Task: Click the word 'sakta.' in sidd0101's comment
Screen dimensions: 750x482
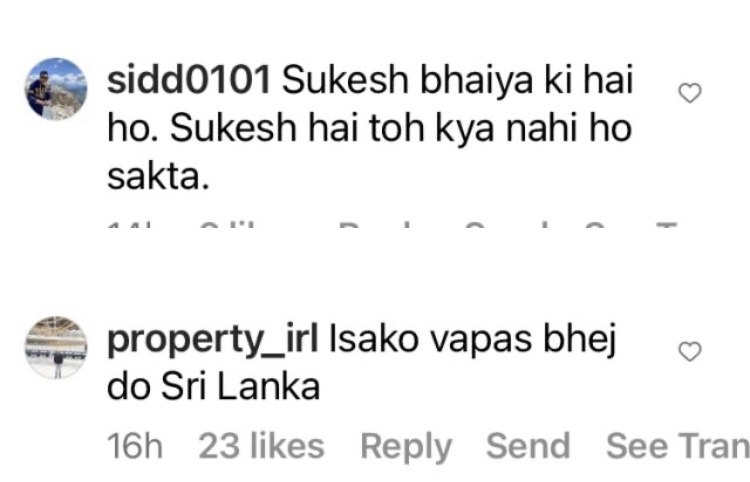Action: [158, 177]
